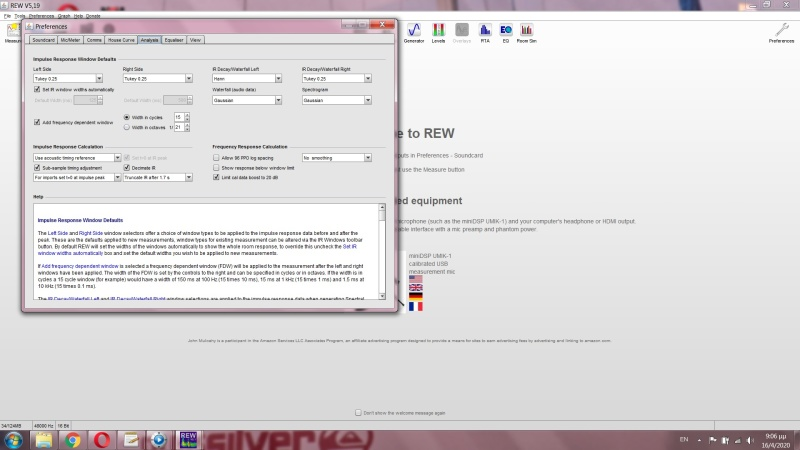Click the Measure toolbar icon
800x450 pixels.
12,32
